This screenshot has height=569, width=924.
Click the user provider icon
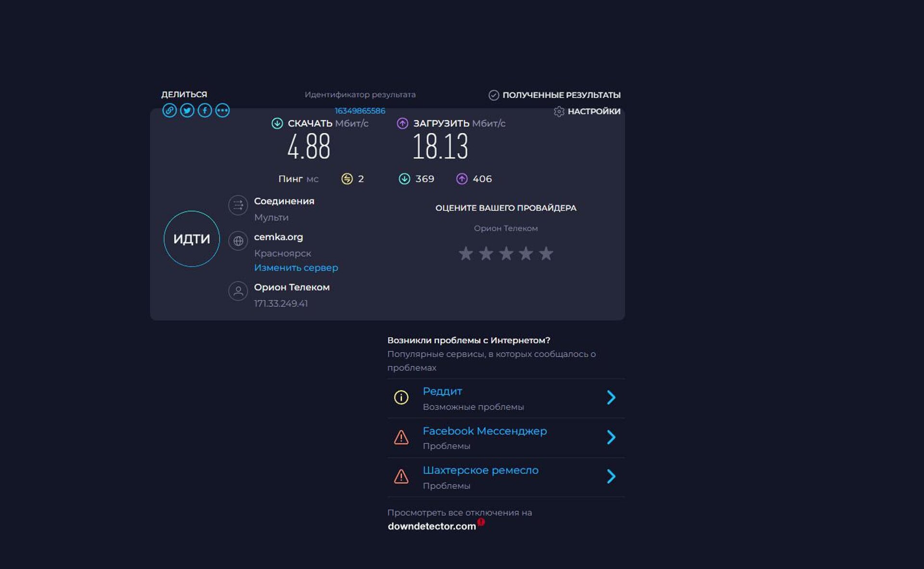pyautogui.click(x=238, y=291)
